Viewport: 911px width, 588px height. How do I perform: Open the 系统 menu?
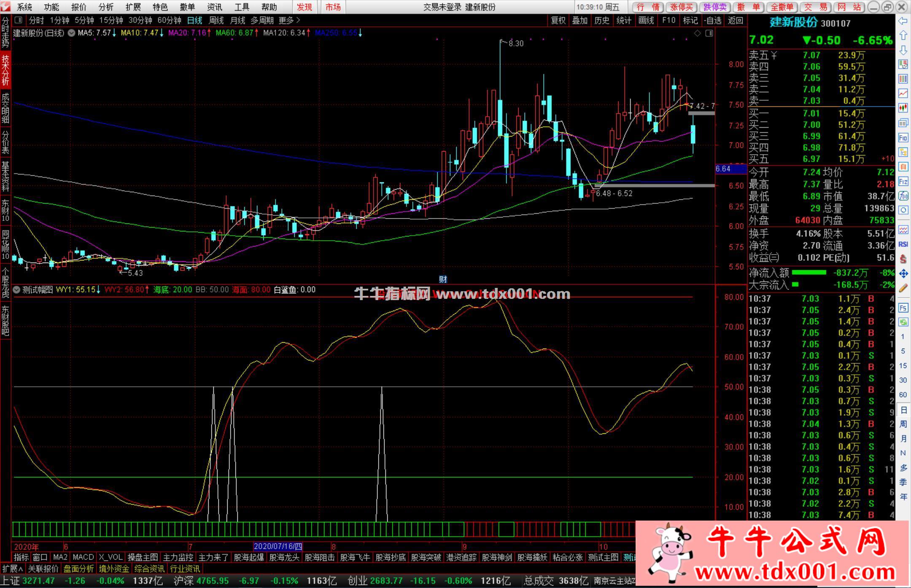coord(24,7)
